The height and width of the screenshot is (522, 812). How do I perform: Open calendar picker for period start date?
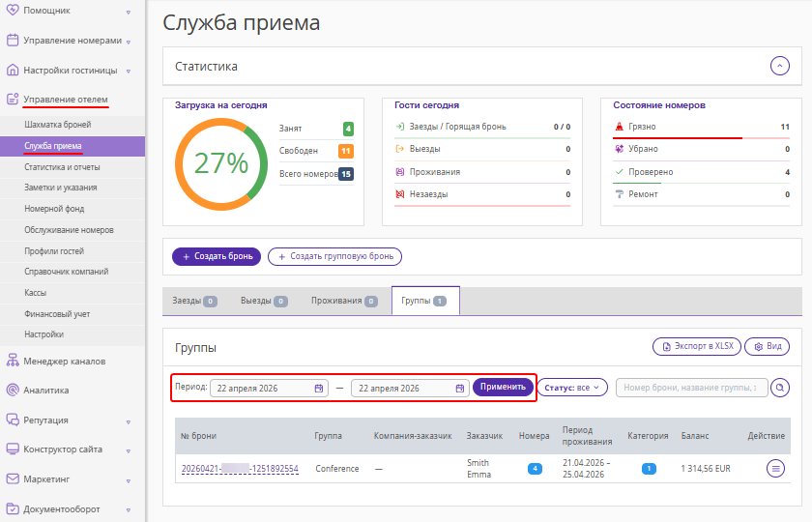click(319, 389)
